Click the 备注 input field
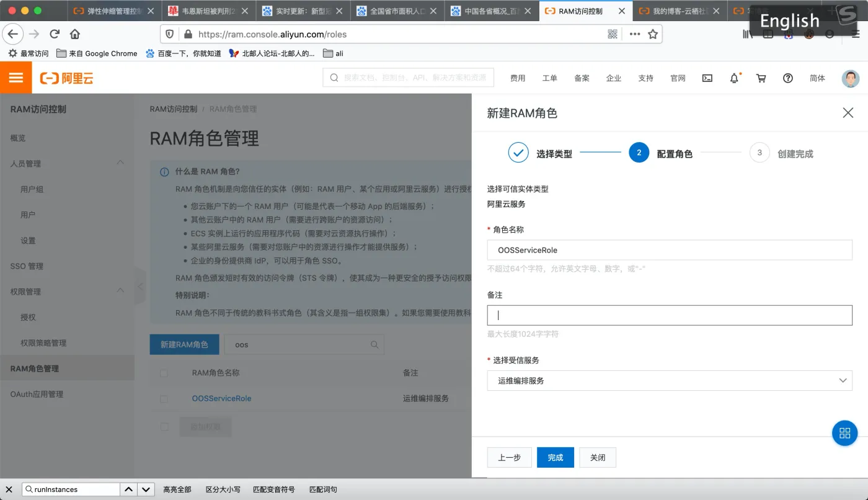The image size is (868, 500). (670, 315)
